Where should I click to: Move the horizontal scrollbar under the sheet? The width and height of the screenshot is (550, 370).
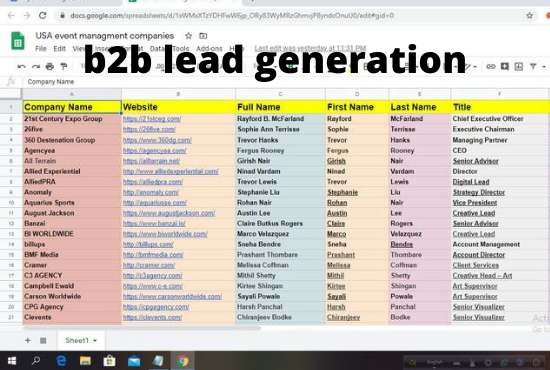[142, 328]
